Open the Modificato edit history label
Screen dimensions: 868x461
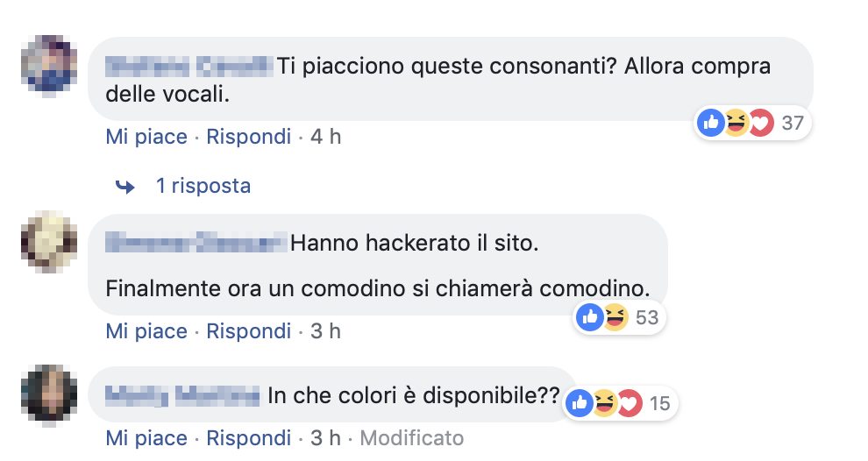[x=412, y=438]
